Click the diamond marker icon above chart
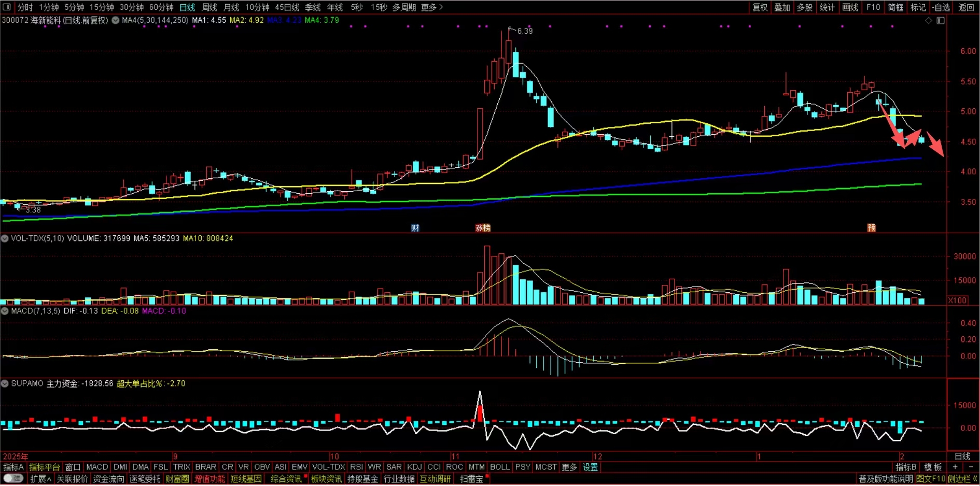Screen dimensions: 980x486 [929, 21]
